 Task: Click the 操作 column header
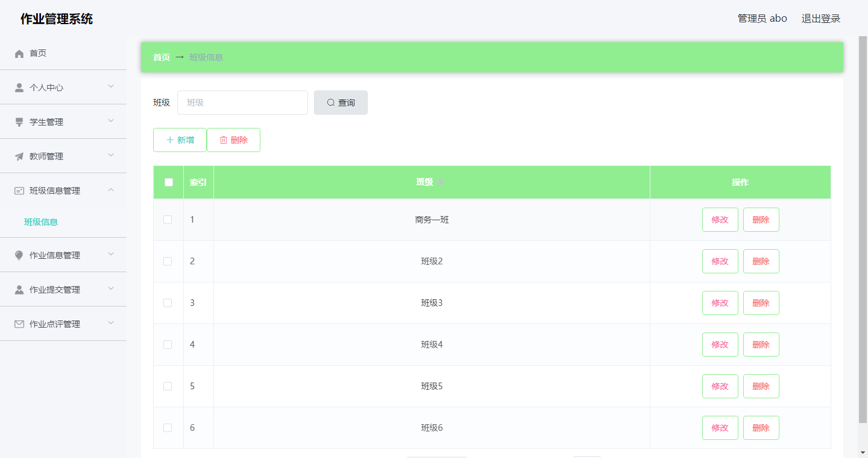click(740, 182)
